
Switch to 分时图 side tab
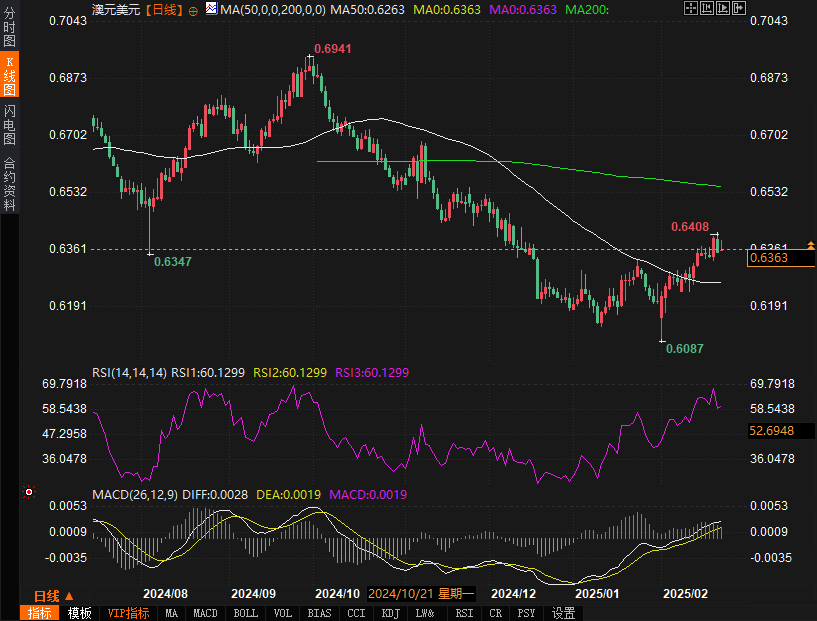tap(9, 27)
